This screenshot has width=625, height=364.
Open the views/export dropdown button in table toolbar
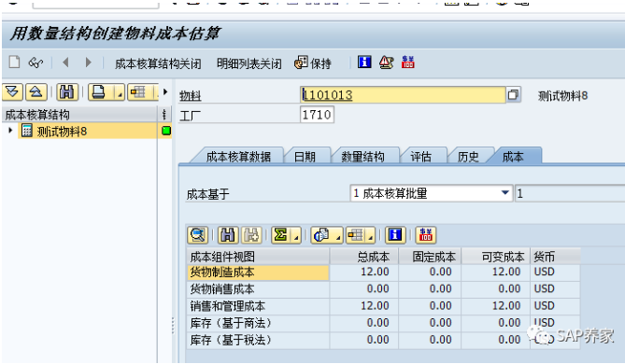point(326,235)
